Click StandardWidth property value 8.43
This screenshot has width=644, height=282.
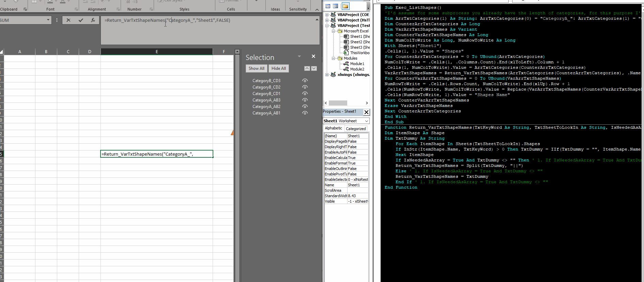[358, 196]
